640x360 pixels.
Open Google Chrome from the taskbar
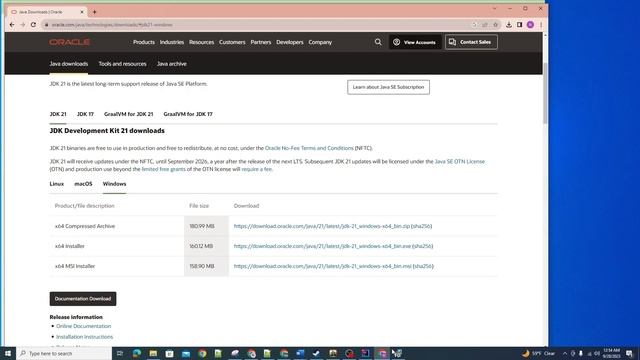pyautogui.click(x=202, y=353)
